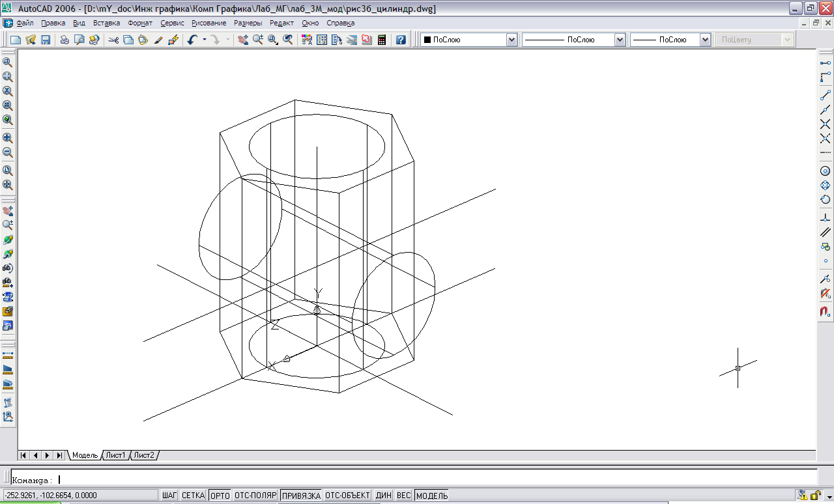Screen dimensions: 834x504
Task: Open the ПоЦвету plot style dropdown
Action: pos(755,40)
